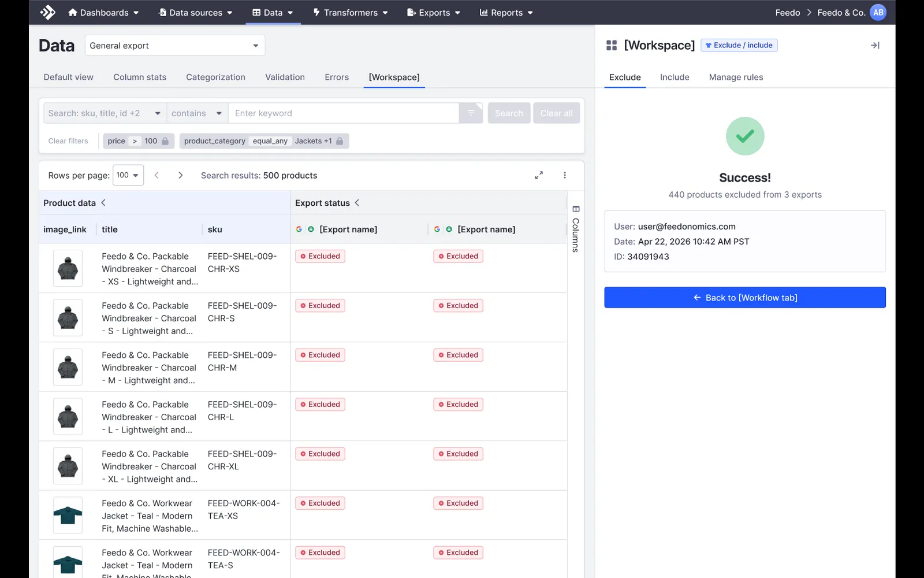Open the table kebab options menu
The height and width of the screenshot is (578, 924).
pos(565,175)
